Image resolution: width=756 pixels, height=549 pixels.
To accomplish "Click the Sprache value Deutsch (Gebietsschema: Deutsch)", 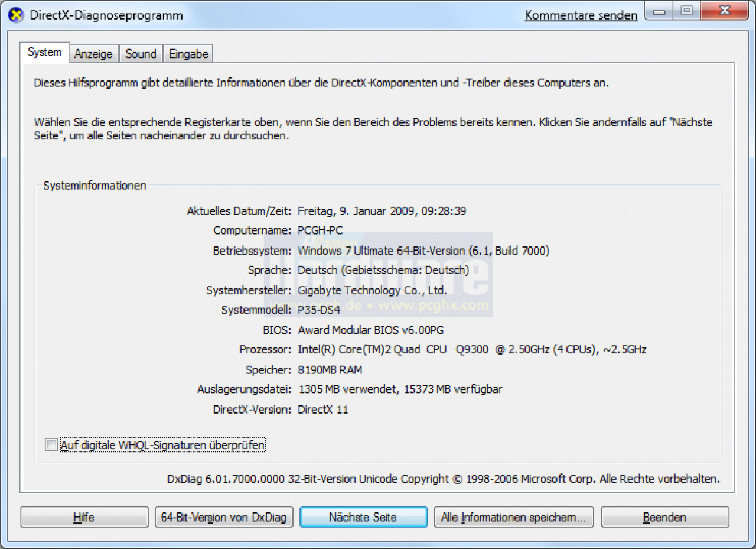I will tap(383, 270).
